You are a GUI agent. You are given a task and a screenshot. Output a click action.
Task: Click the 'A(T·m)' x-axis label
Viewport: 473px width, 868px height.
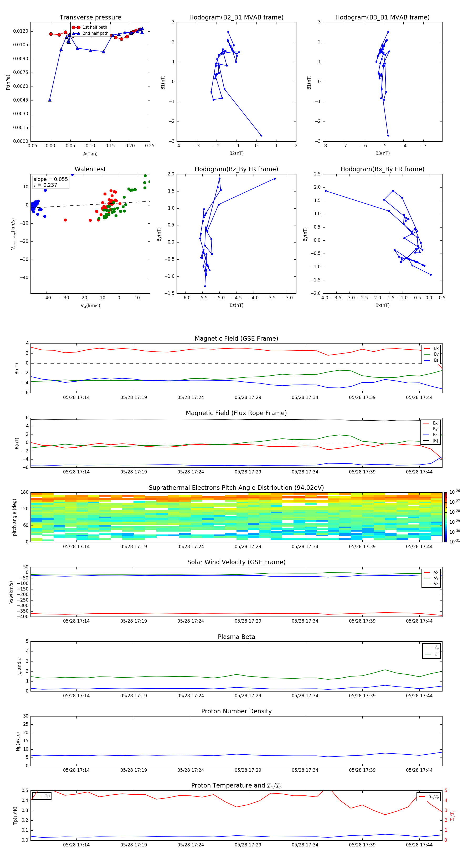coord(90,154)
